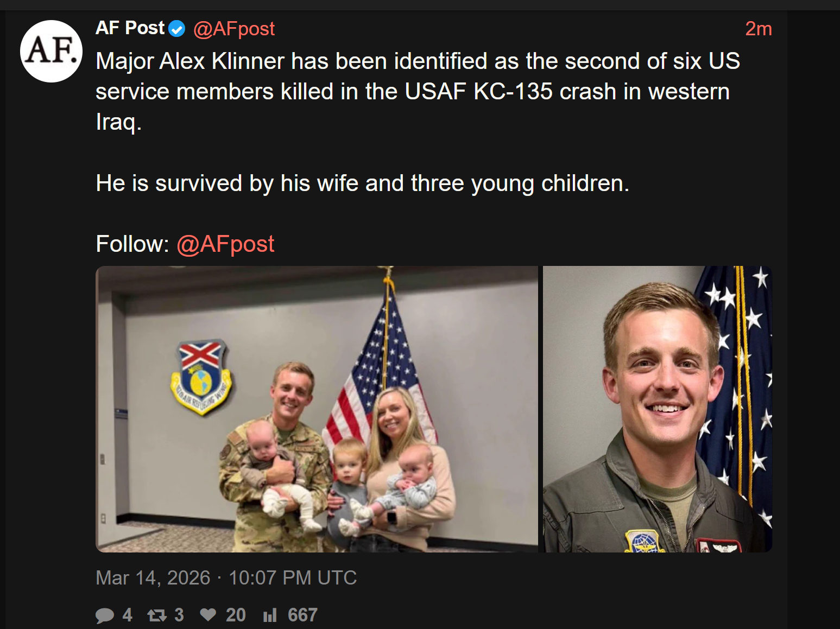Click the view count 667
Screen dimensions: 840x629
pos(302,615)
